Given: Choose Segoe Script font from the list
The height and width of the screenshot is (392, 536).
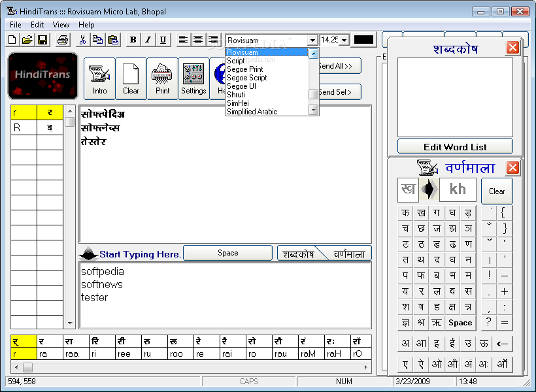Looking at the screenshot, I should [x=267, y=78].
